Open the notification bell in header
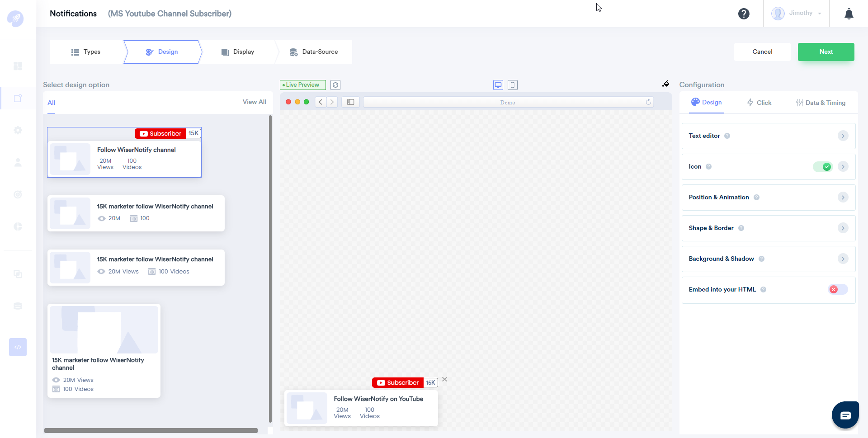 click(849, 14)
